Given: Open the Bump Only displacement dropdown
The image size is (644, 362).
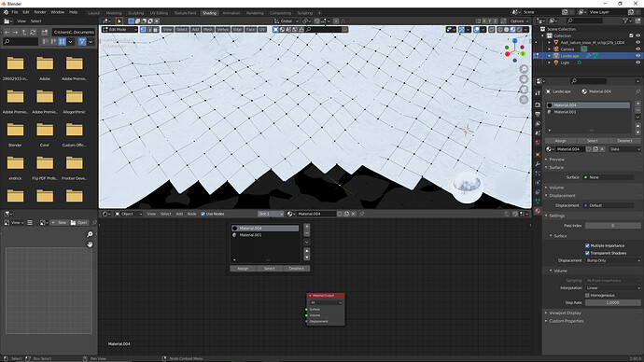Looking at the screenshot, I should click(x=613, y=260).
